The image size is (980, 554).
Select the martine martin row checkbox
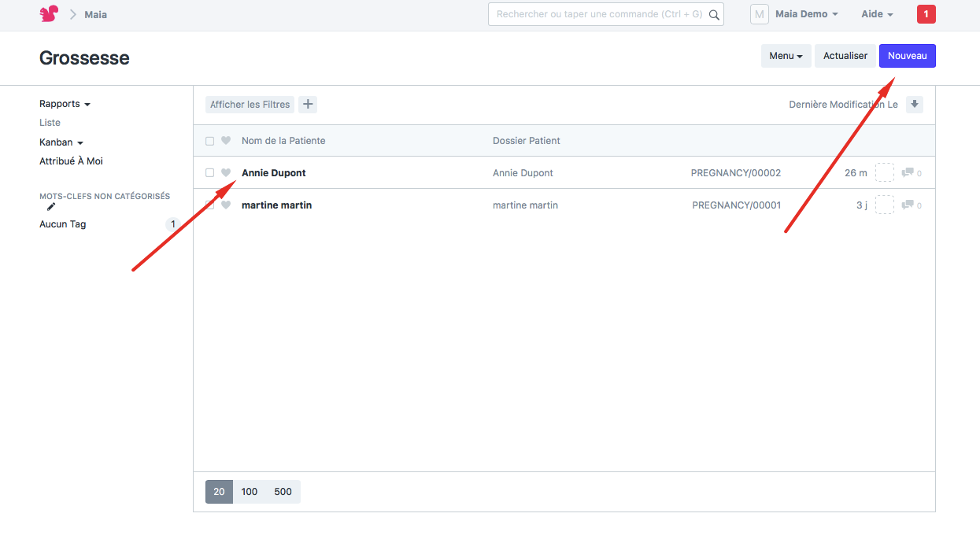(209, 205)
